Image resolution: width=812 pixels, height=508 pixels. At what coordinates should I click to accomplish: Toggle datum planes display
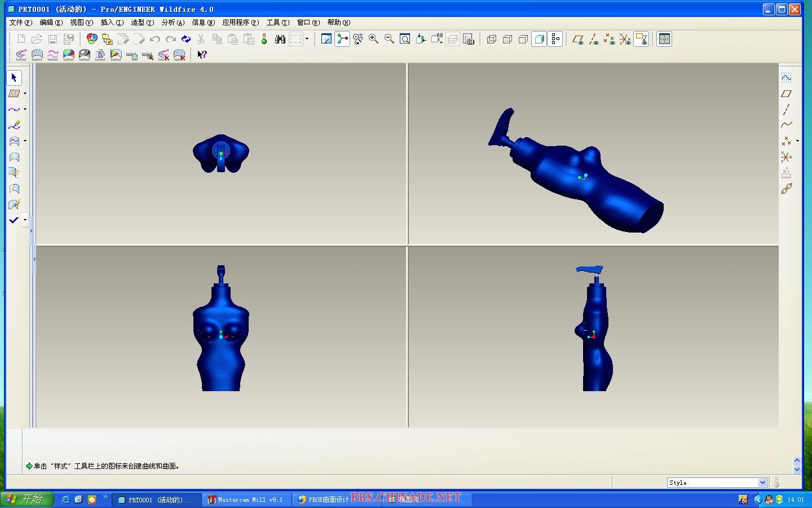(x=578, y=39)
